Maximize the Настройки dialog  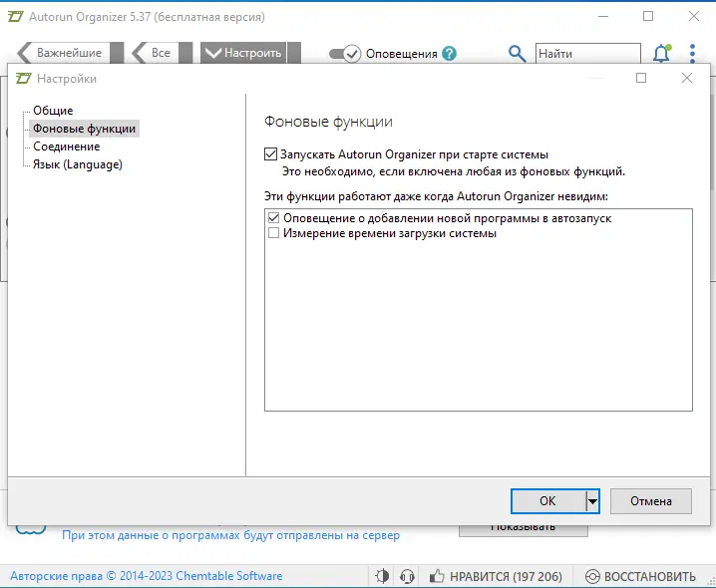point(641,78)
